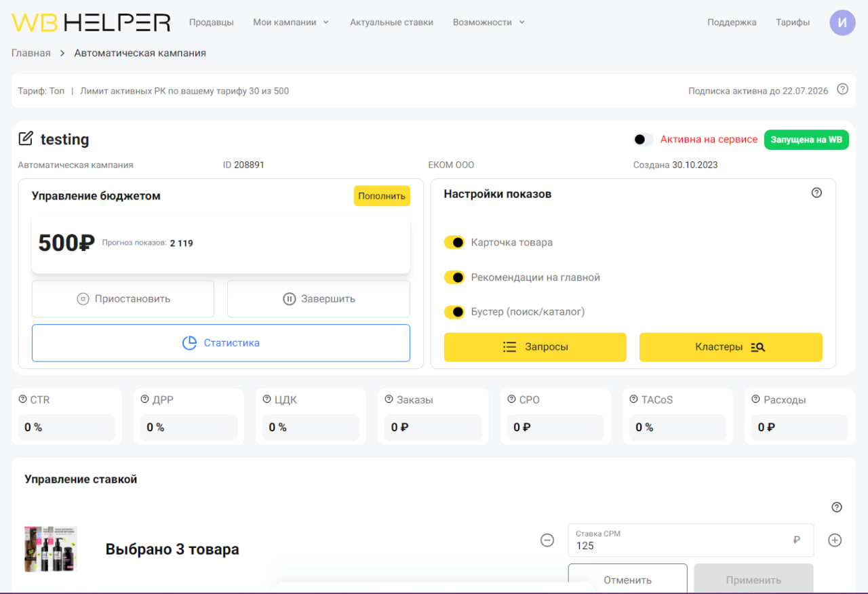Switch off Бустер (поиск/каталог) toggle
This screenshot has width=868, height=594.
[x=454, y=312]
